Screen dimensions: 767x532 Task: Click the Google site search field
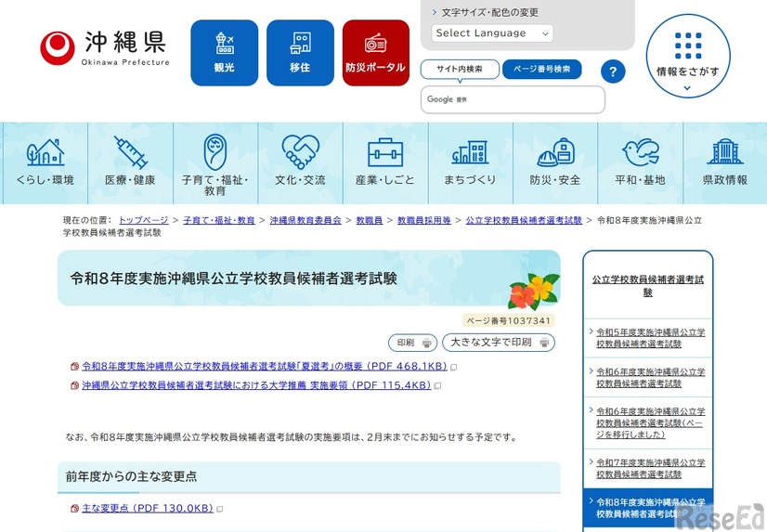pyautogui.click(x=513, y=99)
